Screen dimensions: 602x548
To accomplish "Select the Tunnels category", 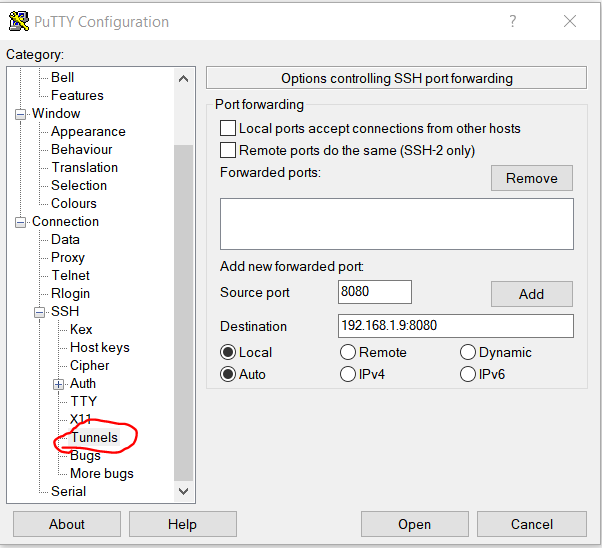I will (x=94, y=437).
